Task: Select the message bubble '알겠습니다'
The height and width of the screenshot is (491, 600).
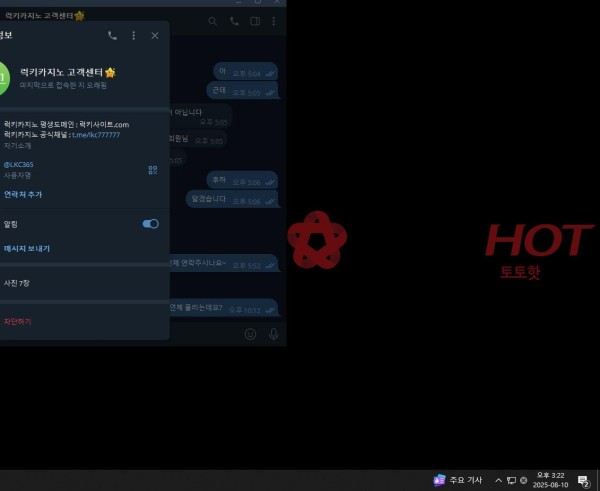Action: [x=232, y=199]
